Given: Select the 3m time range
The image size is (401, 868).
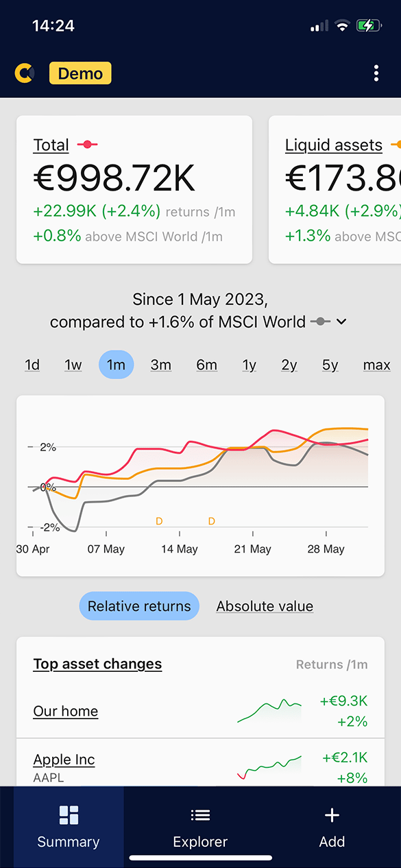Looking at the screenshot, I should [161, 365].
